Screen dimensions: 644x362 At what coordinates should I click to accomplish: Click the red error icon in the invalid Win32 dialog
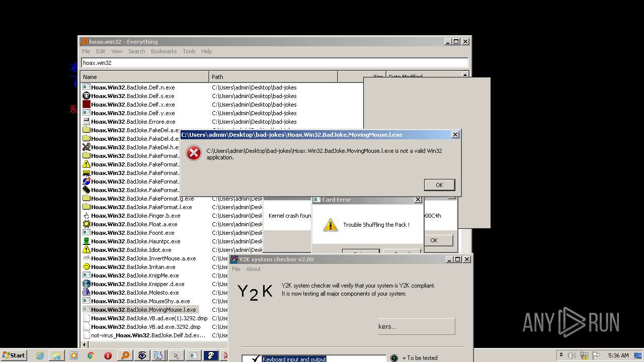coord(194,153)
